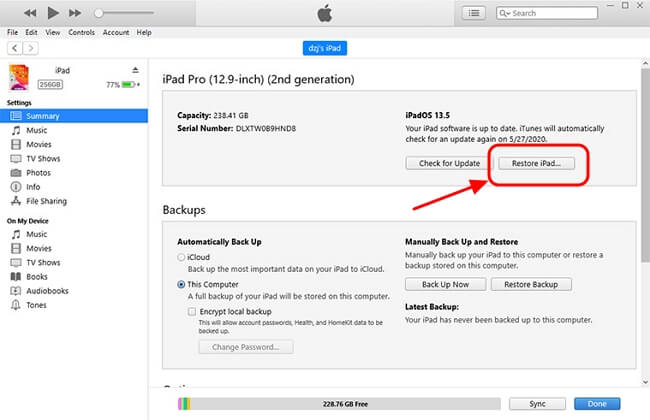Open Tones under On My Device
The width and height of the screenshot is (650, 420).
[x=36, y=305]
